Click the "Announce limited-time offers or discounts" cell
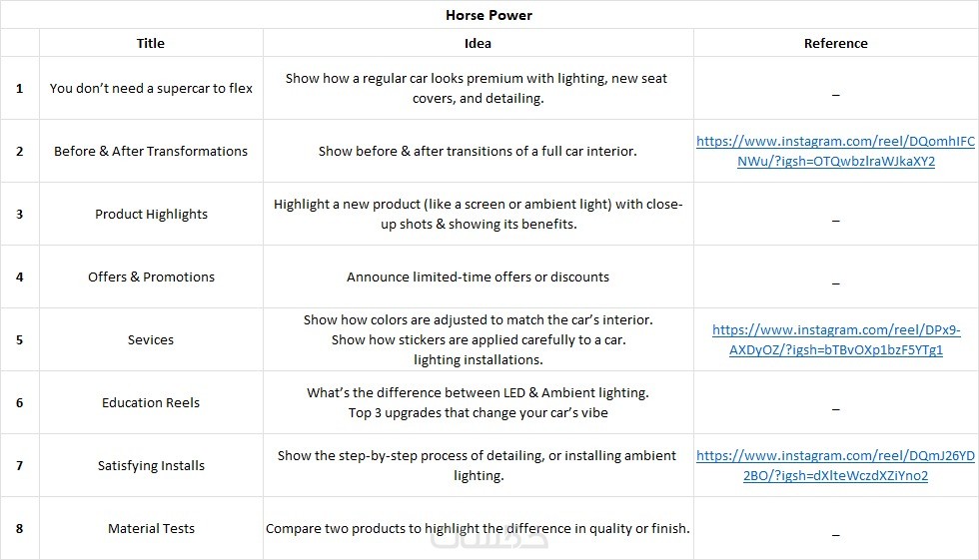 coord(478,277)
